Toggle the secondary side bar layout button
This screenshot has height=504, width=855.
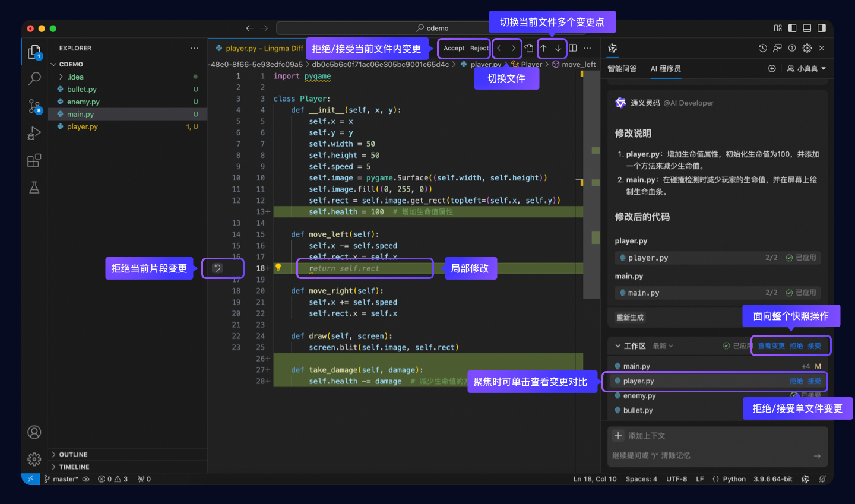(x=822, y=28)
